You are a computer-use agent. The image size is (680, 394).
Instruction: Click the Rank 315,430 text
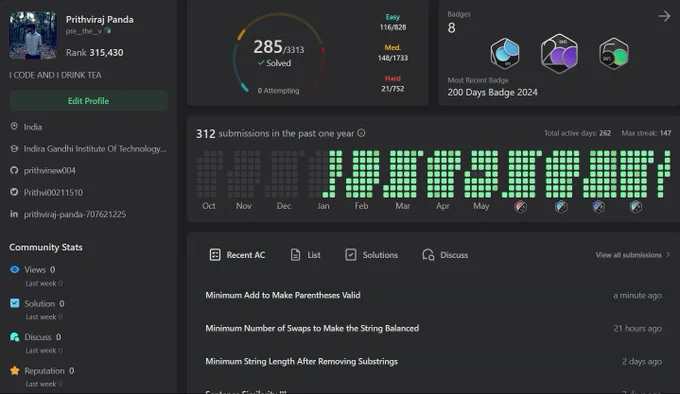coord(95,52)
